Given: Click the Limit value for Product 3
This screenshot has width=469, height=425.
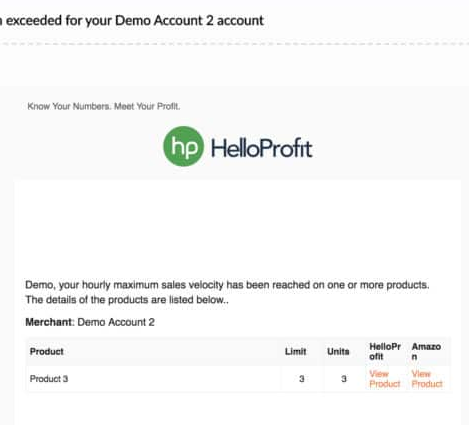Looking at the screenshot, I should coord(302,379).
